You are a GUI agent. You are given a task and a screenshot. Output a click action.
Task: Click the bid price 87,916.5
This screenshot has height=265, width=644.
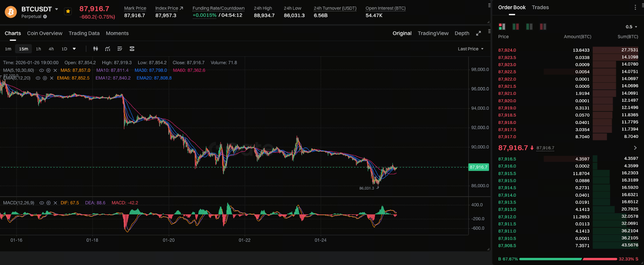point(507,159)
